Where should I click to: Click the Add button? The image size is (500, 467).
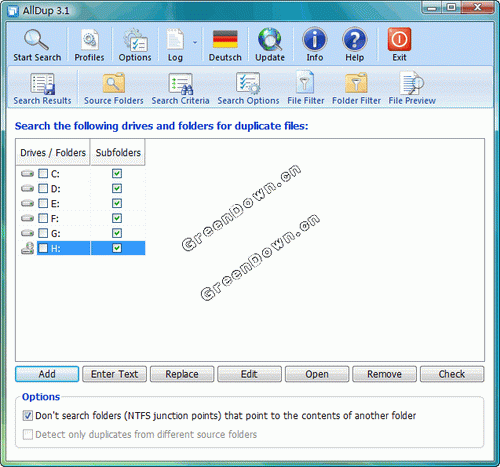[x=47, y=374]
